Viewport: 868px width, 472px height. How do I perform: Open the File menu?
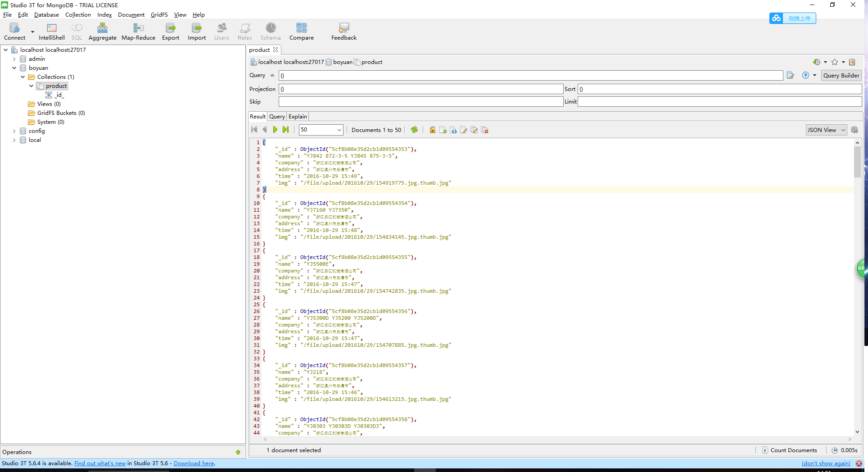[x=7, y=14]
